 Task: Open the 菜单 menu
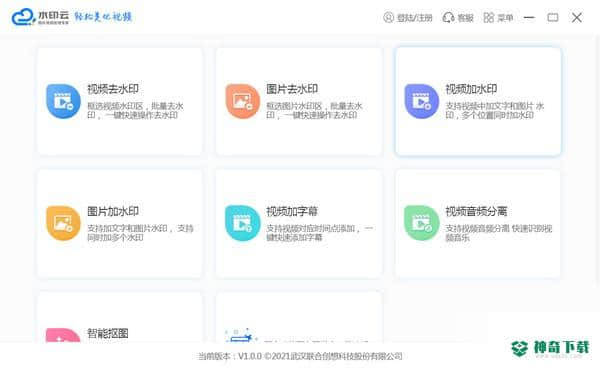pyautogui.click(x=505, y=18)
